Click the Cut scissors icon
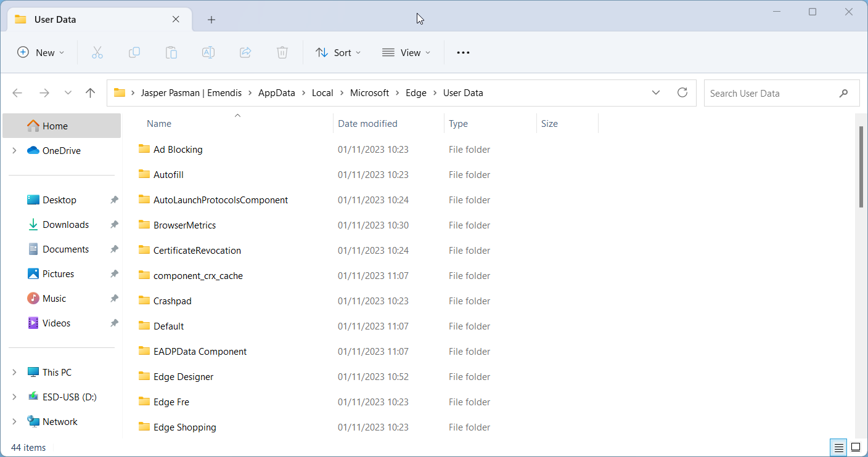Screen dimensions: 868x457 click(x=97, y=53)
